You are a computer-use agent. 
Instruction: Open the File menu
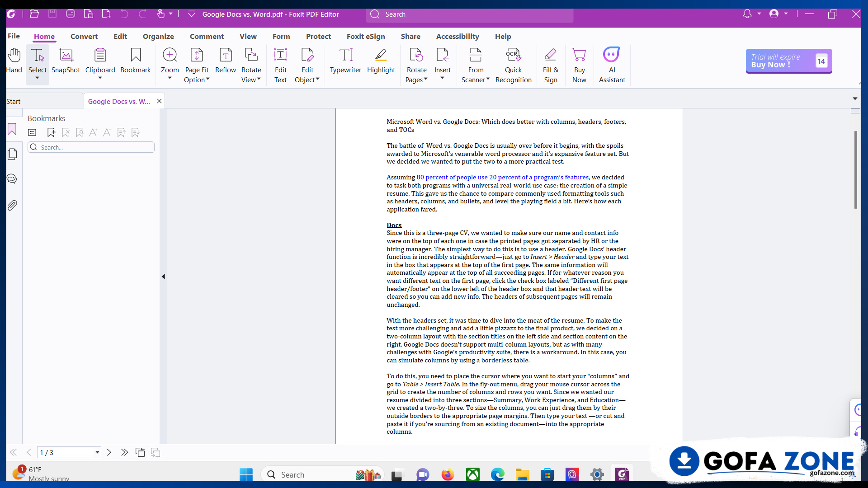14,36
